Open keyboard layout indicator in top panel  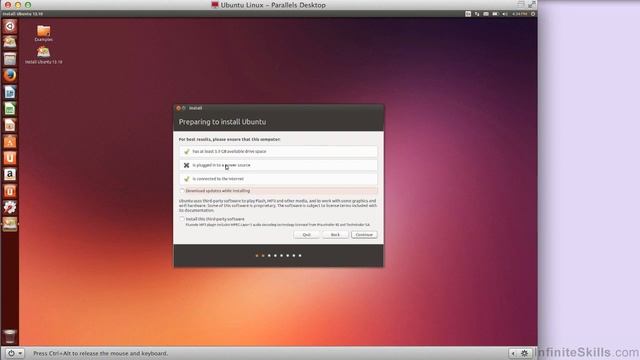click(468, 14)
